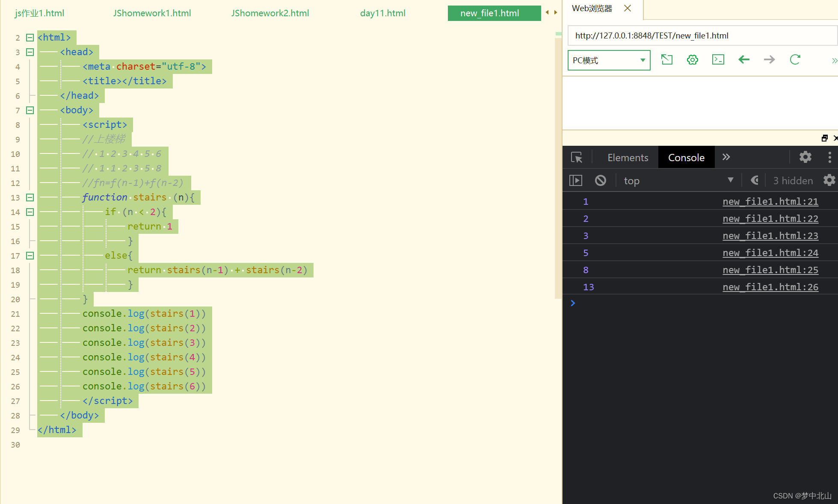838x504 pixels.
Task: Toggle the browser developer console icon
Action: 718,59
